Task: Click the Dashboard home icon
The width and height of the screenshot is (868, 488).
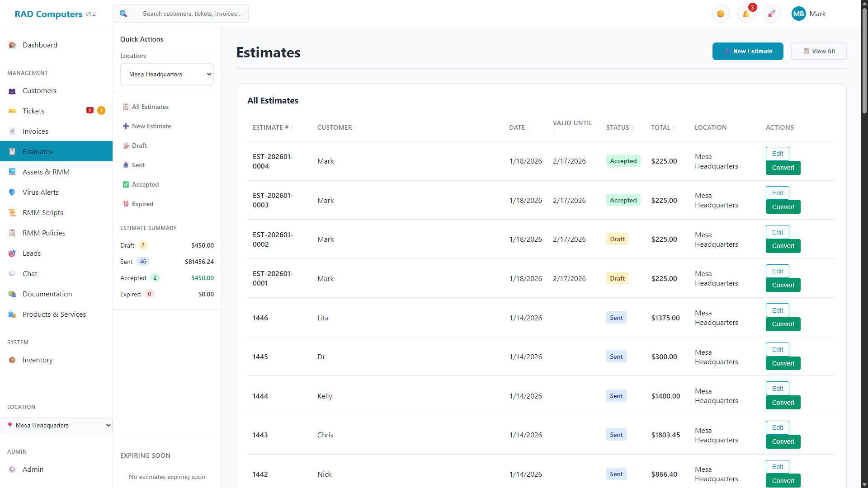Action: 12,45
